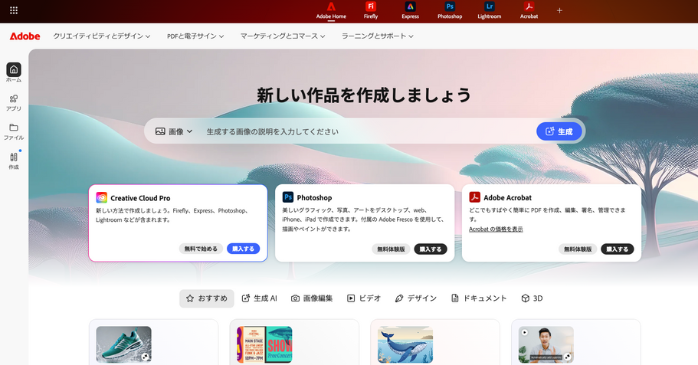Add a new app with plus icon
This screenshot has width=698, height=365.
(x=560, y=11)
